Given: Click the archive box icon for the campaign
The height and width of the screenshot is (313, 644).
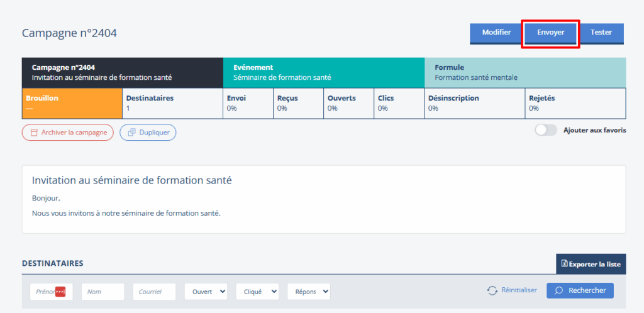Looking at the screenshot, I should pos(34,133).
